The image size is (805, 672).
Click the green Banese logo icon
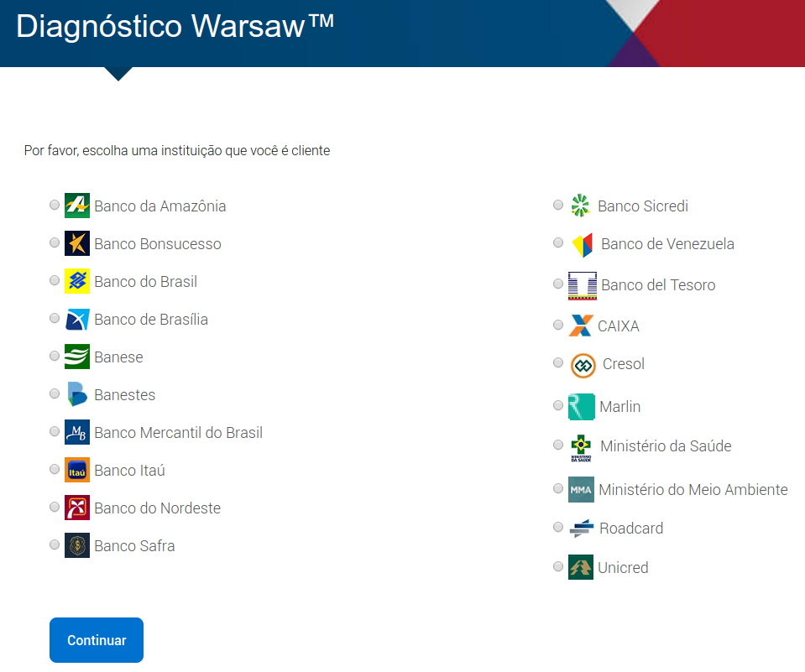(77, 357)
